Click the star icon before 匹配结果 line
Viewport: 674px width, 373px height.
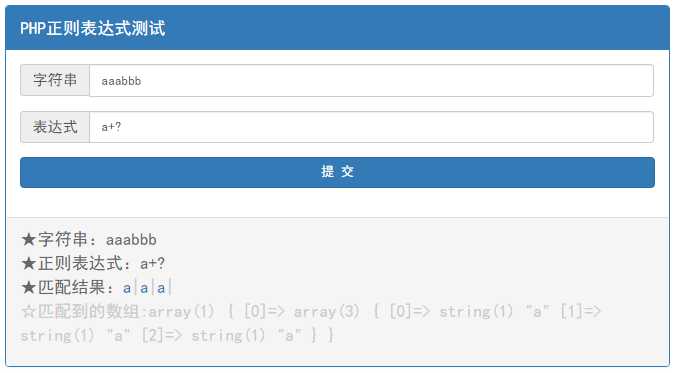tap(28, 287)
